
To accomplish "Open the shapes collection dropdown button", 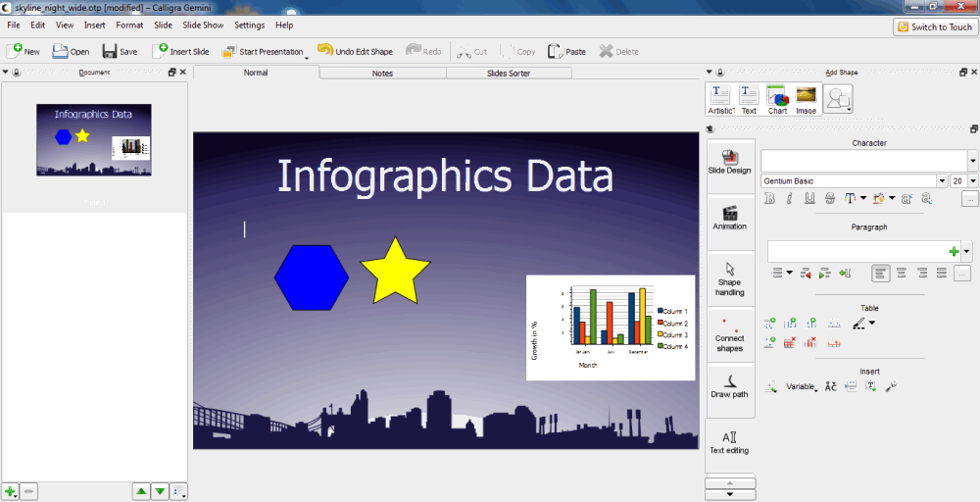I will coord(838,99).
